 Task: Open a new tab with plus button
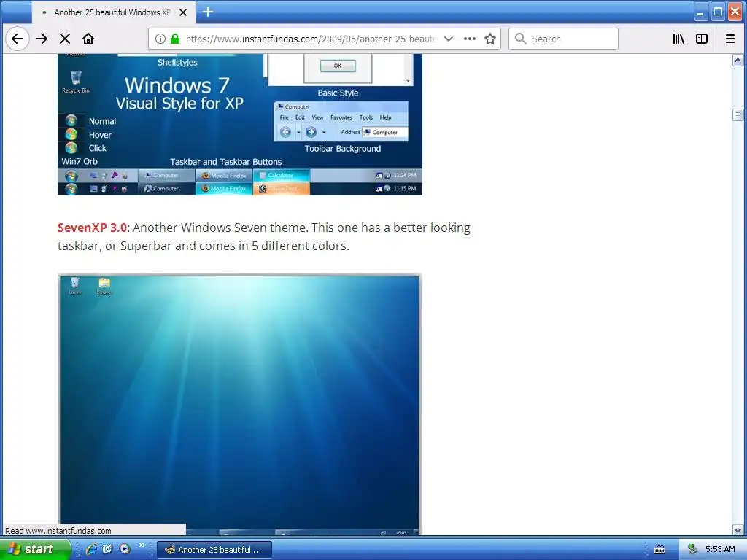pyautogui.click(x=208, y=12)
